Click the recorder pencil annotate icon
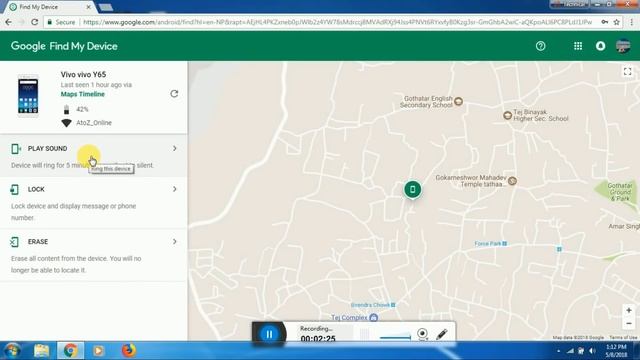 (442, 334)
